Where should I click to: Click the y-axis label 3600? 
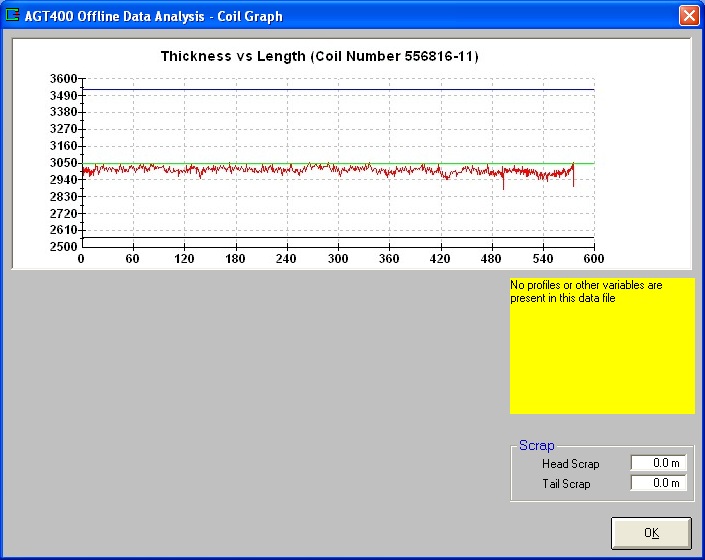tap(63, 79)
